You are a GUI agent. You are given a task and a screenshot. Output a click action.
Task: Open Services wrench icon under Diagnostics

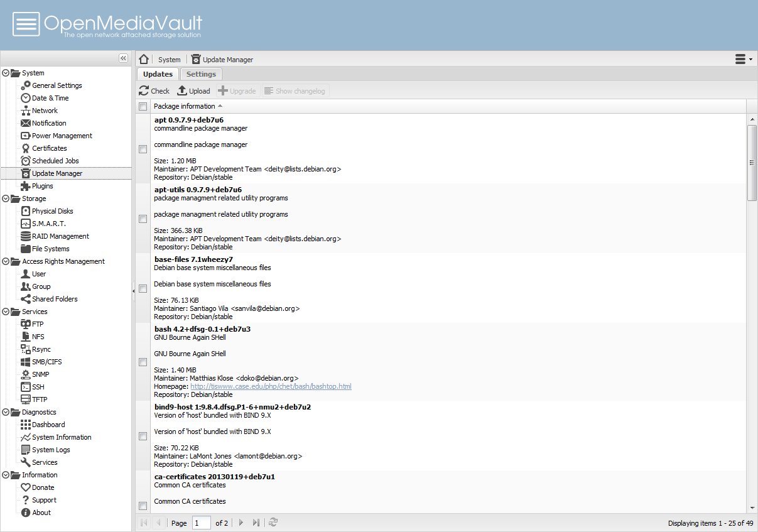[26, 462]
